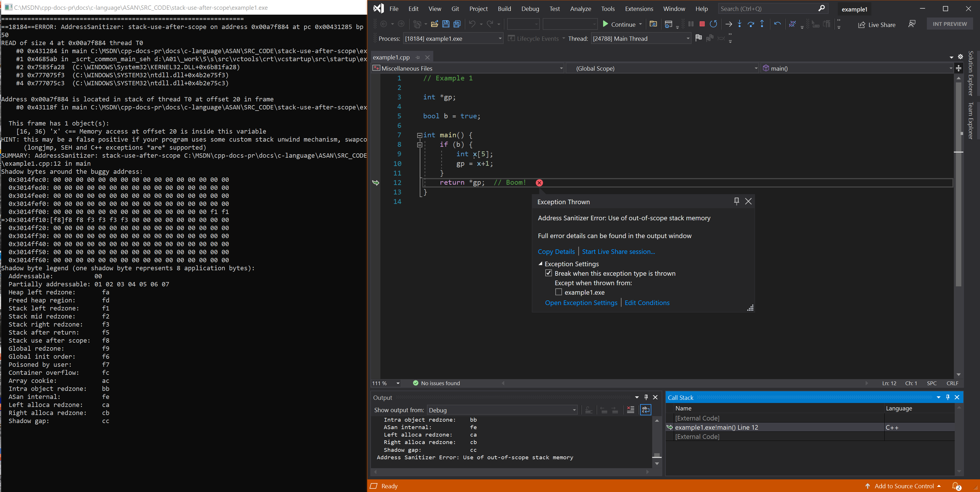Click Copy Details link in Exception dialog

[x=555, y=251]
